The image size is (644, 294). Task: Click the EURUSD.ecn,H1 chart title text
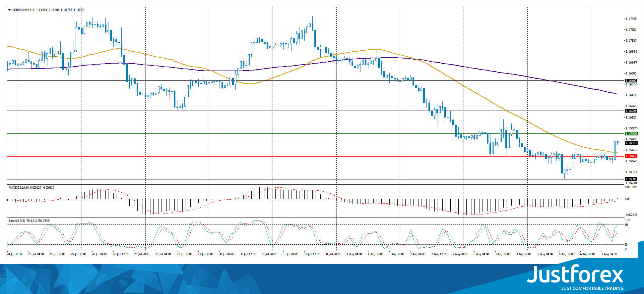[23, 10]
